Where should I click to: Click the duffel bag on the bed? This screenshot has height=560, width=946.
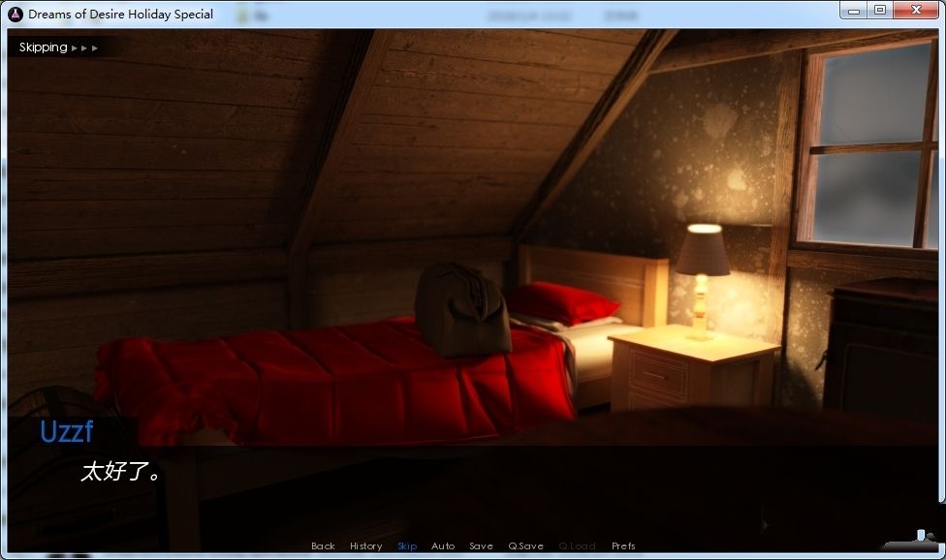[x=461, y=310]
